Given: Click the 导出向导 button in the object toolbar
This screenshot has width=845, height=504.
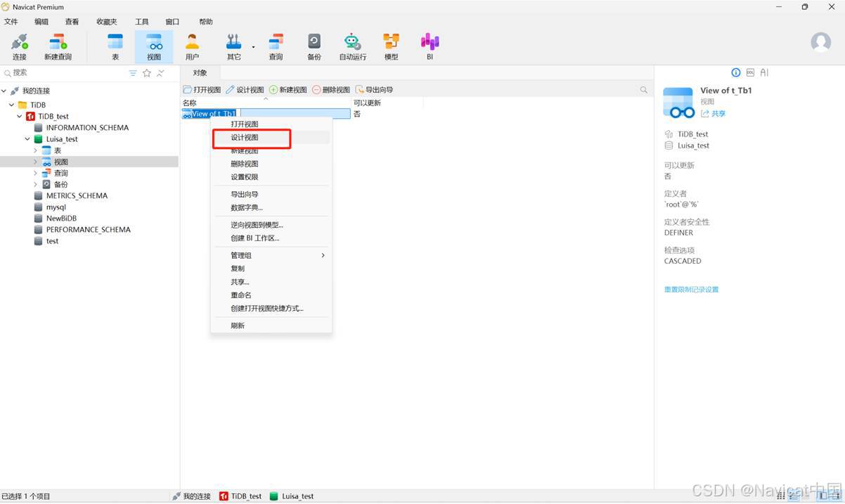Looking at the screenshot, I should coord(374,90).
